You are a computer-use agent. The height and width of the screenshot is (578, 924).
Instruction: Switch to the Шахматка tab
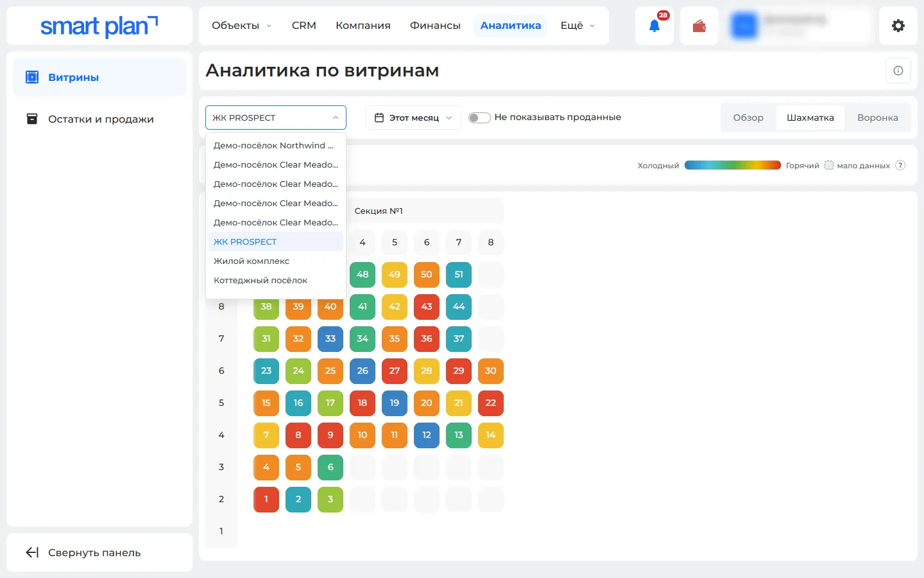[x=810, y=118]
